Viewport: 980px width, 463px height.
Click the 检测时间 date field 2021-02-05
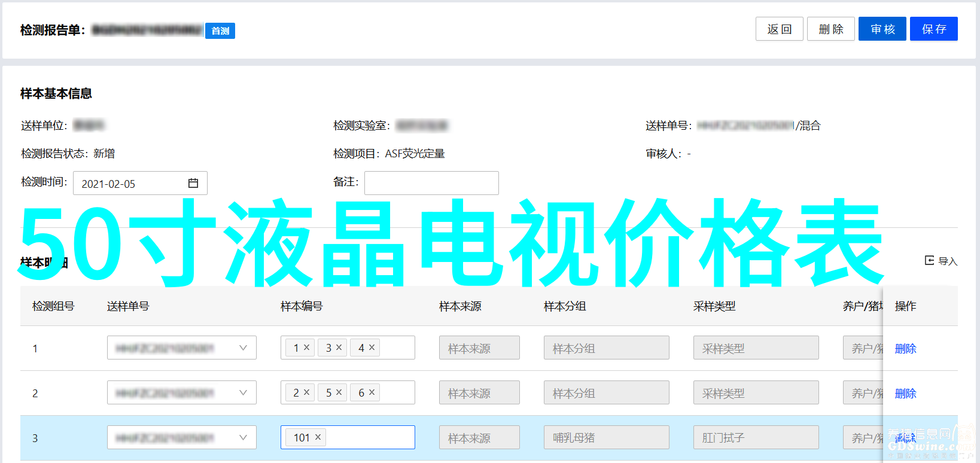(x=140, y=183)
